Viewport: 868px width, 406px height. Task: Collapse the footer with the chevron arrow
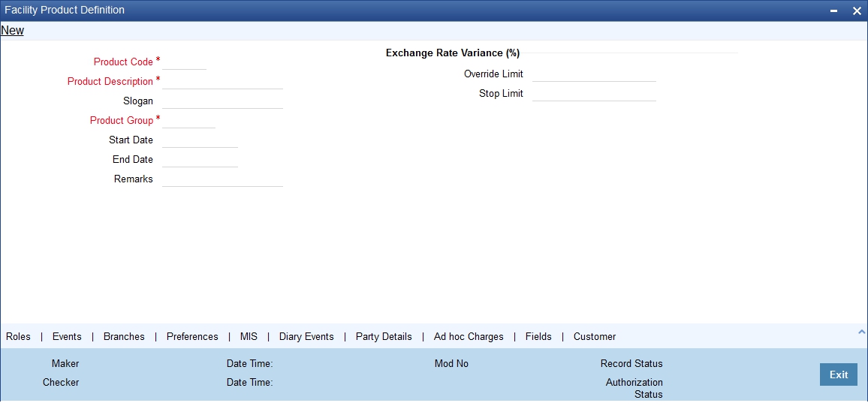861,332
